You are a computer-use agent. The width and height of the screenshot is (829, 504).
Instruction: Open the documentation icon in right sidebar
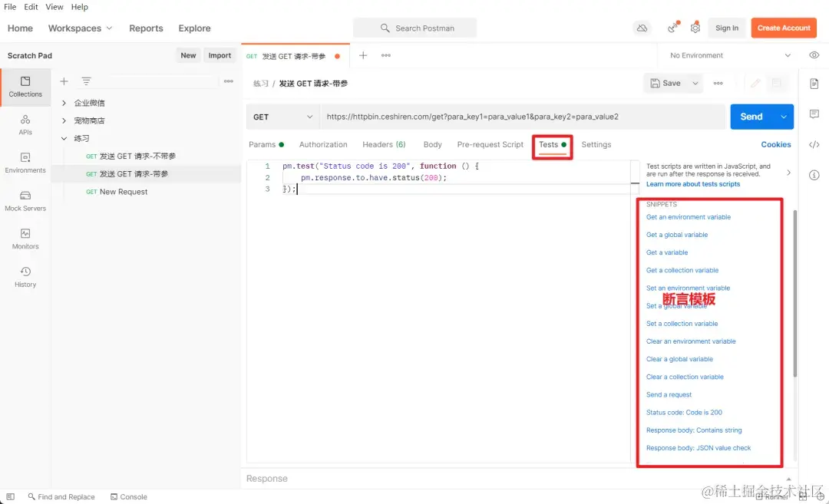click(x=814, y=84)
